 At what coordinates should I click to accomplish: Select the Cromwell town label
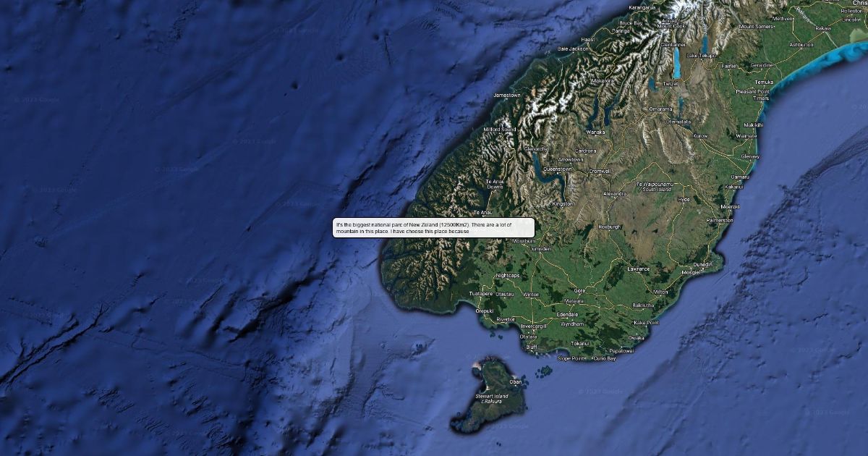point(600,171)
